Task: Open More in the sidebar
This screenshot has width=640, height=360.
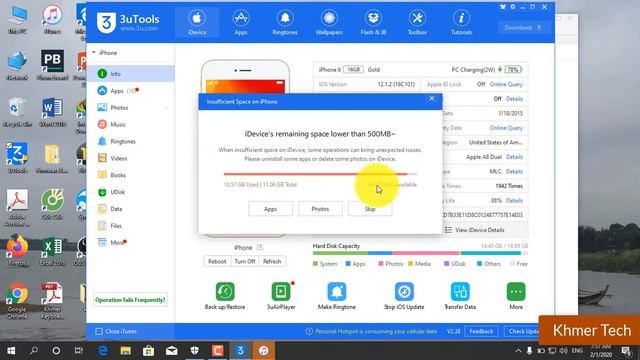Action: pos(131,242)
